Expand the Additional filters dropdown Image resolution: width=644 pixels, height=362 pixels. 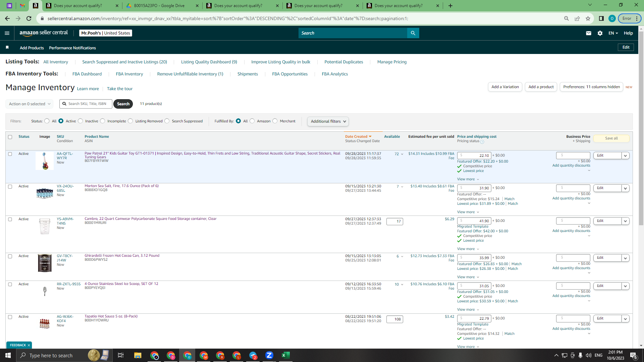click(328, 121)
